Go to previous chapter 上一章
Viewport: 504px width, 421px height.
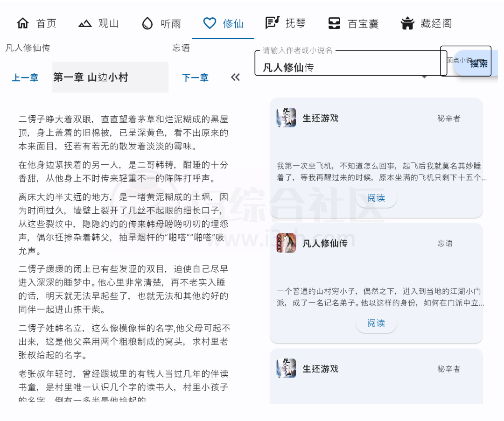25,77
